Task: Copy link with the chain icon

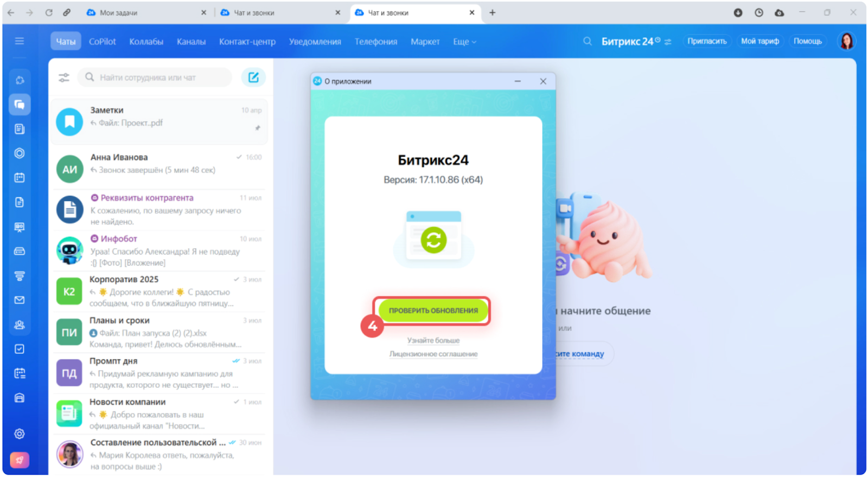Action: click(x=67, y=12)
